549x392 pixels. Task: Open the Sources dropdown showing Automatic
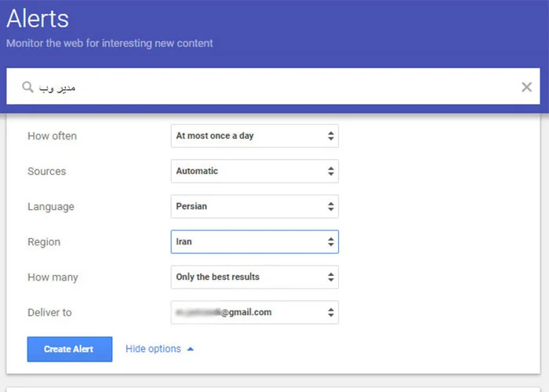point(255,171)
